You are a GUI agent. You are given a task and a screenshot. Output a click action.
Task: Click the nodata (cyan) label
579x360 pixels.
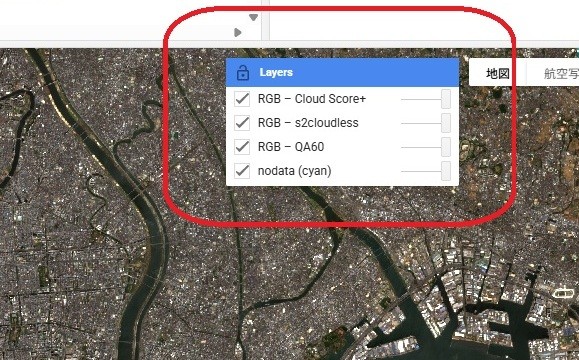294,171
